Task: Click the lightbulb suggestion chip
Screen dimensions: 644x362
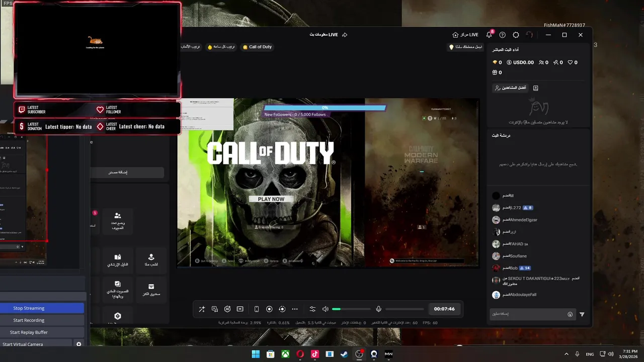Action: tap(465, 47)
